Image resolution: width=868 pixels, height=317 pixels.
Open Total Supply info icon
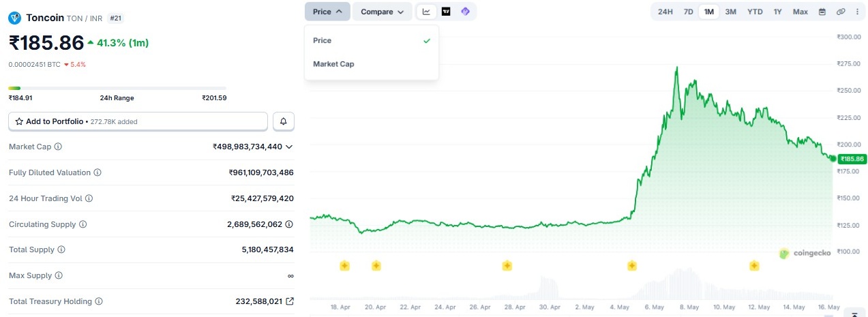(61, 250)
